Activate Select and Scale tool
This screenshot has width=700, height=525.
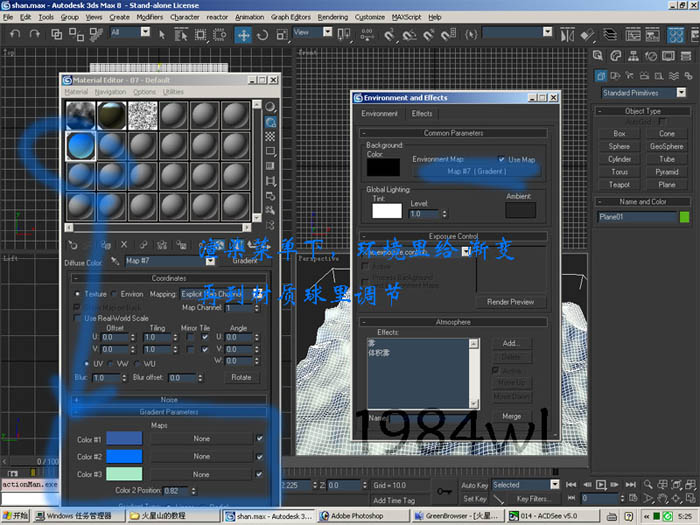pyautogui.click(x=282, y=35)
